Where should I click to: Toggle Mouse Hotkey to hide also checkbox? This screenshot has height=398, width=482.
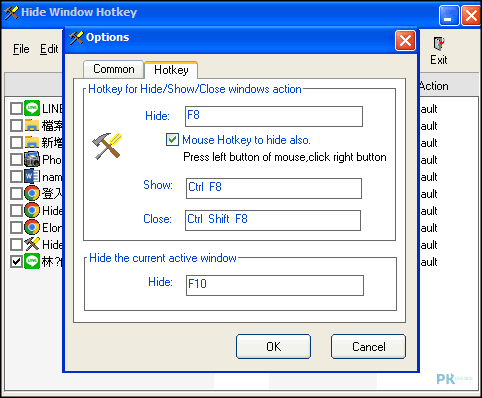[172, 139]
